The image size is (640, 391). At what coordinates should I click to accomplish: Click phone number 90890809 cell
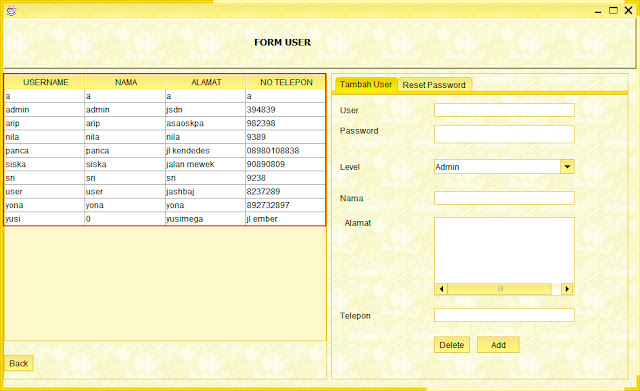(x=285, y=164)
